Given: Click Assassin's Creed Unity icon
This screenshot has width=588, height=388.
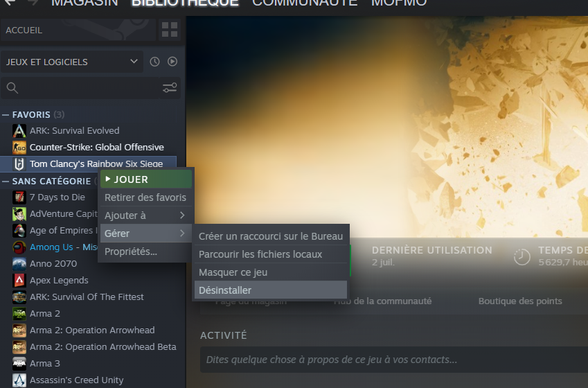Looking at the screenshot, I should pyautogui.click(x=19, y=380).
